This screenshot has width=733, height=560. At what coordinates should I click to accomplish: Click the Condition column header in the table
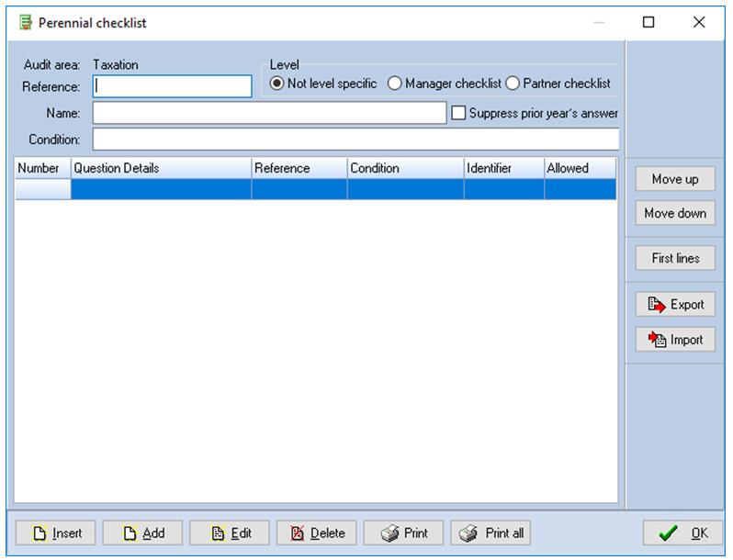pyautogui.click(x=406, y=168)
